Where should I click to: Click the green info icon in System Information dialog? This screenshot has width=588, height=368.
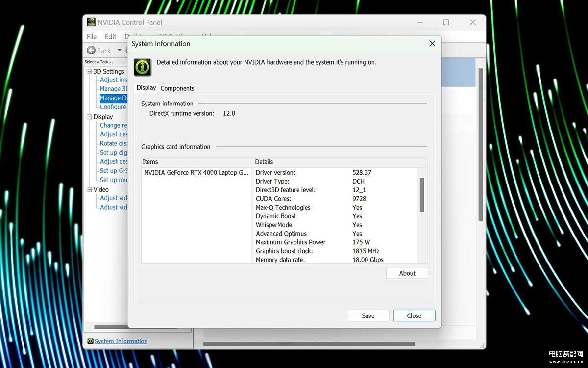pyautogui.click(x=143, y=67)
